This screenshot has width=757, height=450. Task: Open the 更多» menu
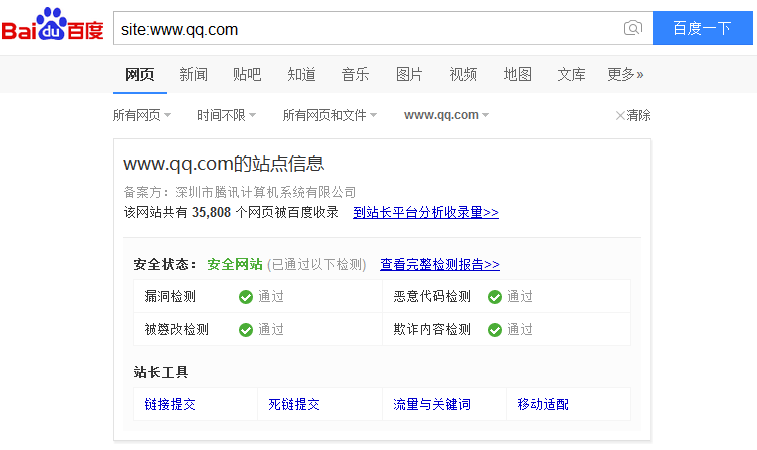click(x=625, y=74)
